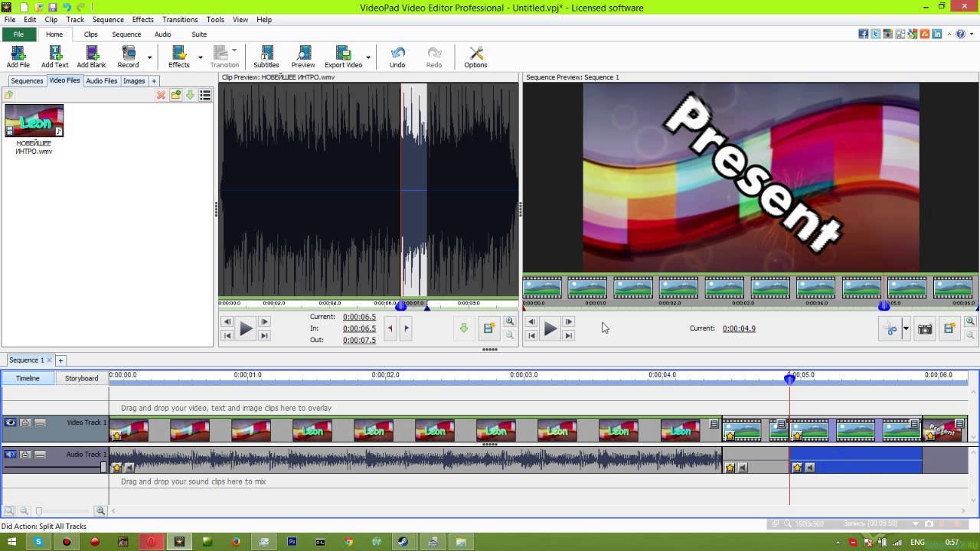Click the star effects icon on the first video clip
This screenshot has height=551, width=980.
116,435
